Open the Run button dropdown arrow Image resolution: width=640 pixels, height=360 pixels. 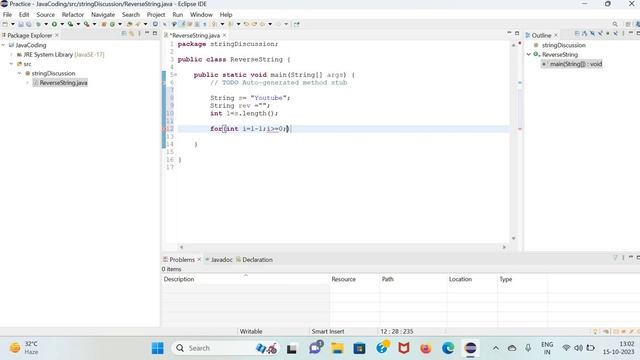tap(62, 24)
